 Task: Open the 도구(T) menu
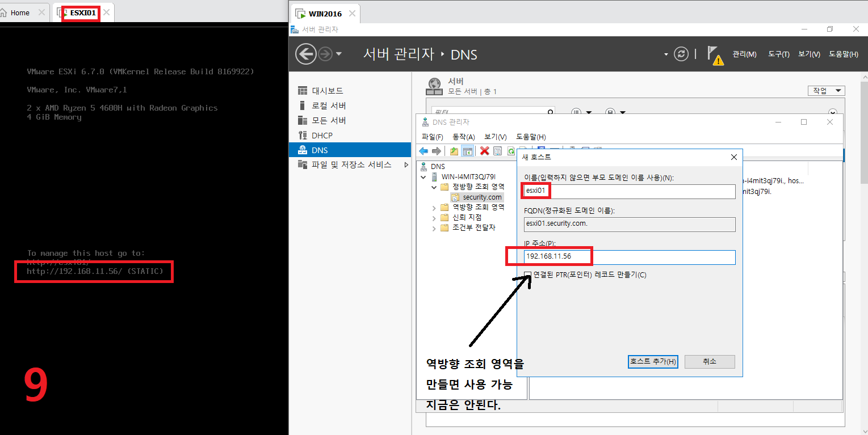(x=778, y=54)
